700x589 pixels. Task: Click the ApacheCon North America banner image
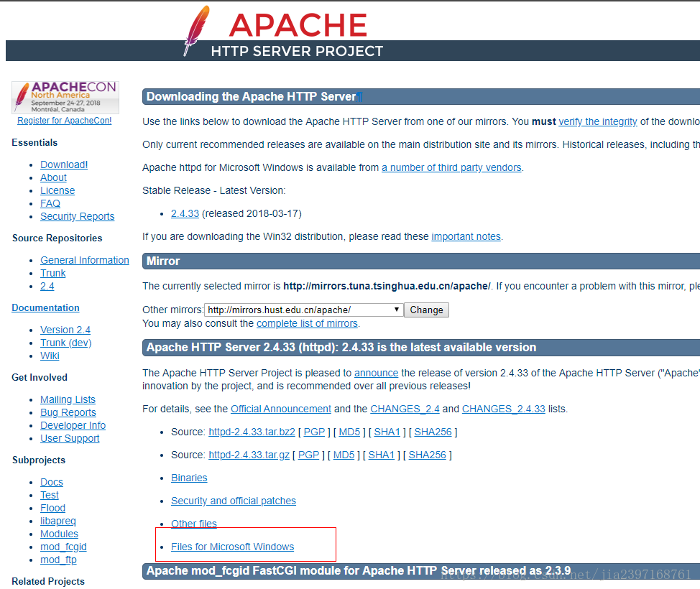tap(65, 97)
